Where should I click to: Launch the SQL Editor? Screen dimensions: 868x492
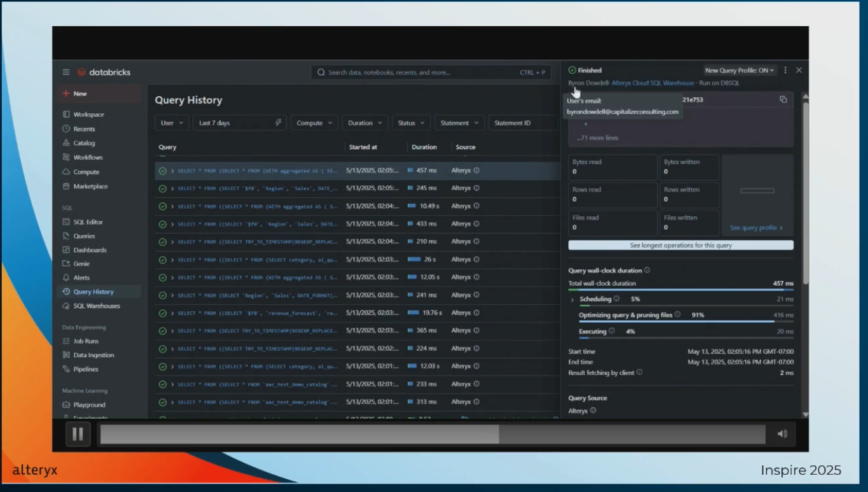[88, 222]
